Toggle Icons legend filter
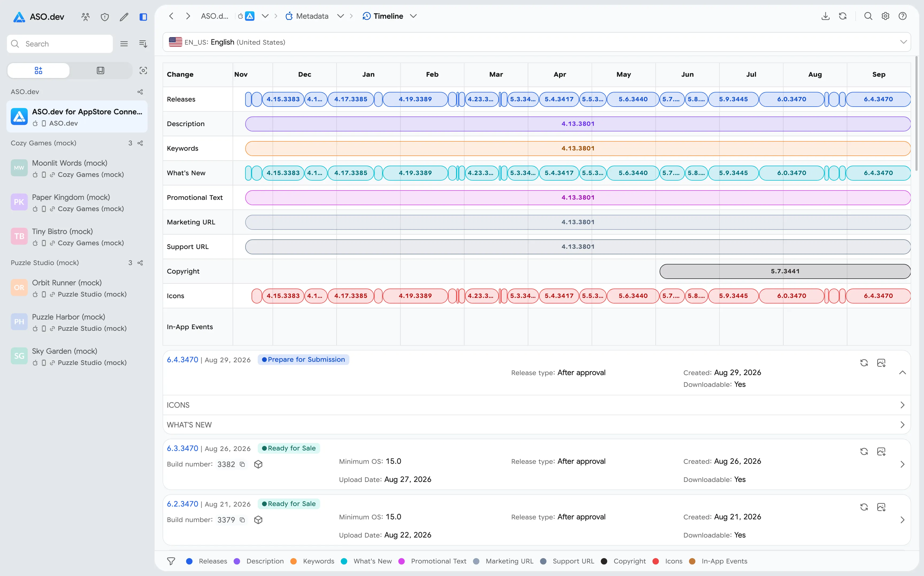This screenshot has height=576, width=924. 667,561
